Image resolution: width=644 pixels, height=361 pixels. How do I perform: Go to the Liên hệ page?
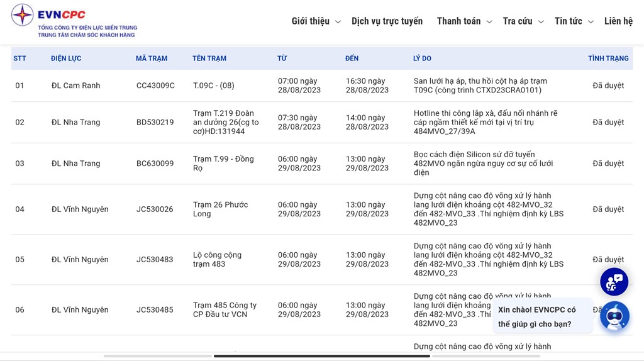tap(618, 21)
